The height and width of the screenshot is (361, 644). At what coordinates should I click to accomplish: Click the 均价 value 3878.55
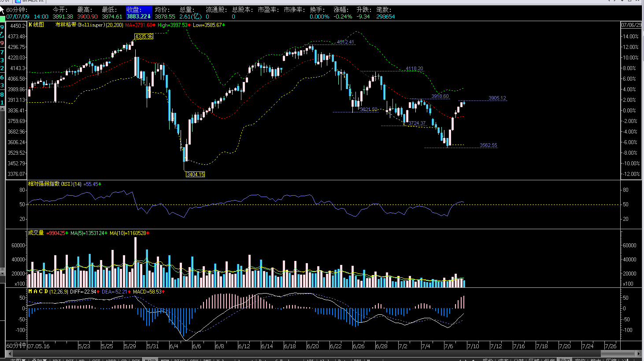(165, 17)
